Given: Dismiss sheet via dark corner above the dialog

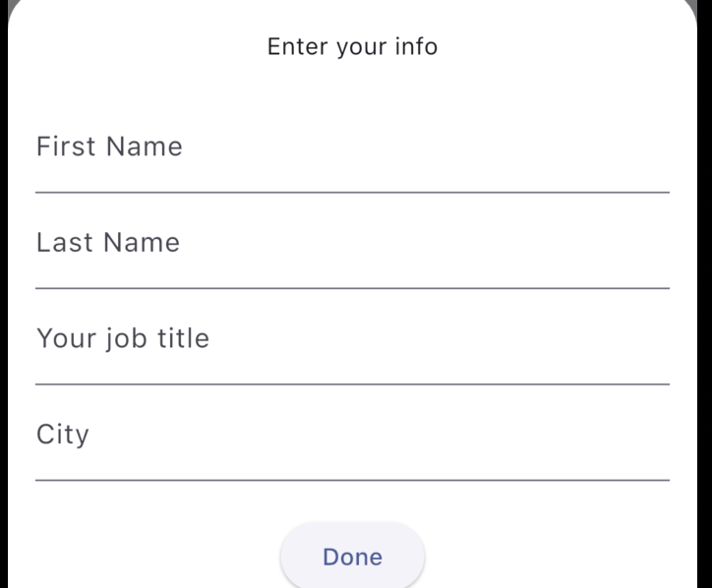Looking at the screenshot, I should [x=4, y=6].
